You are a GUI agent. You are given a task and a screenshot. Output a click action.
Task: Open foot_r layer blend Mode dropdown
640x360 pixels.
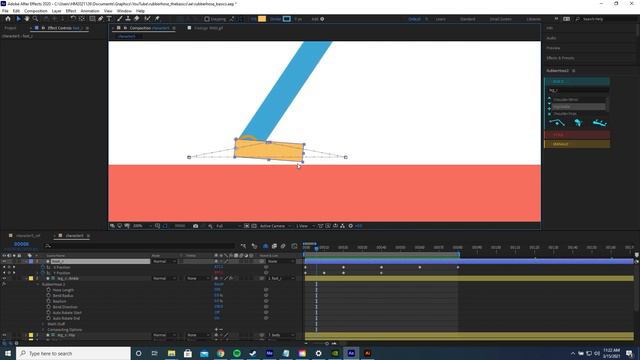tap(164, 261)
